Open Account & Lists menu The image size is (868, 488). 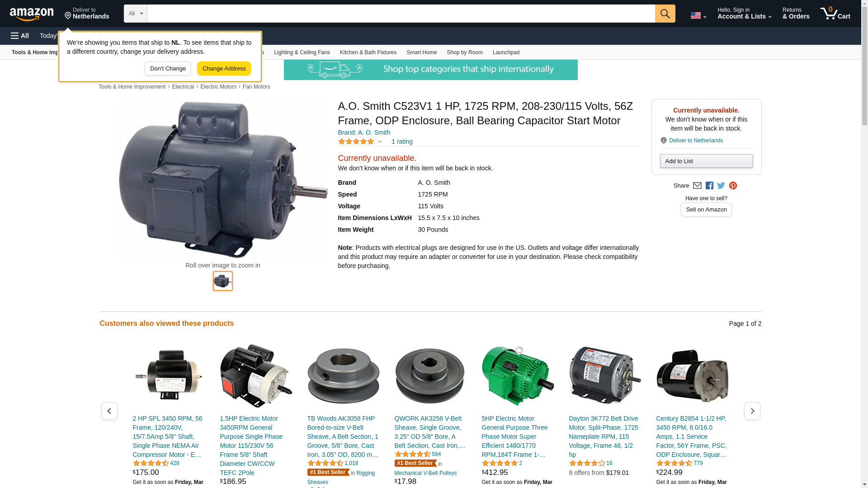click(744, 14)
